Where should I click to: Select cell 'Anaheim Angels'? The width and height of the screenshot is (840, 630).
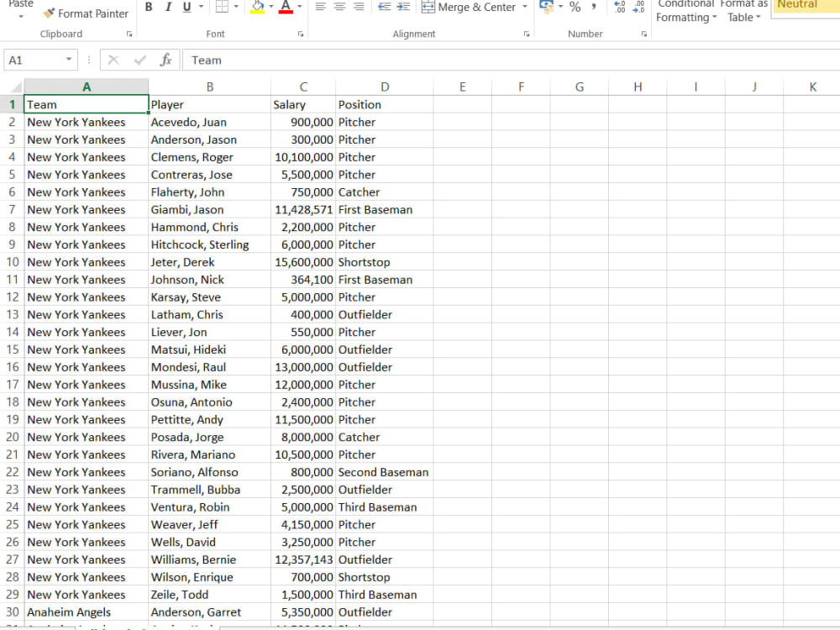coord(87,612)
